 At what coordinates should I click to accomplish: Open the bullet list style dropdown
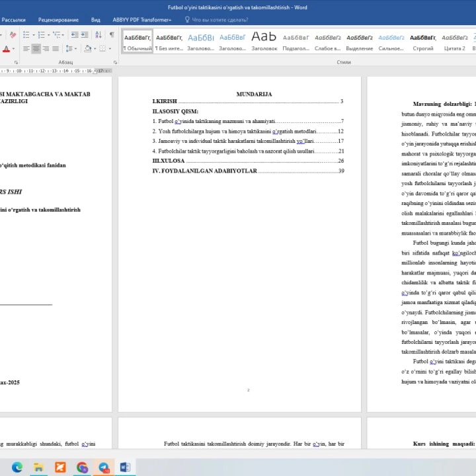34,35
